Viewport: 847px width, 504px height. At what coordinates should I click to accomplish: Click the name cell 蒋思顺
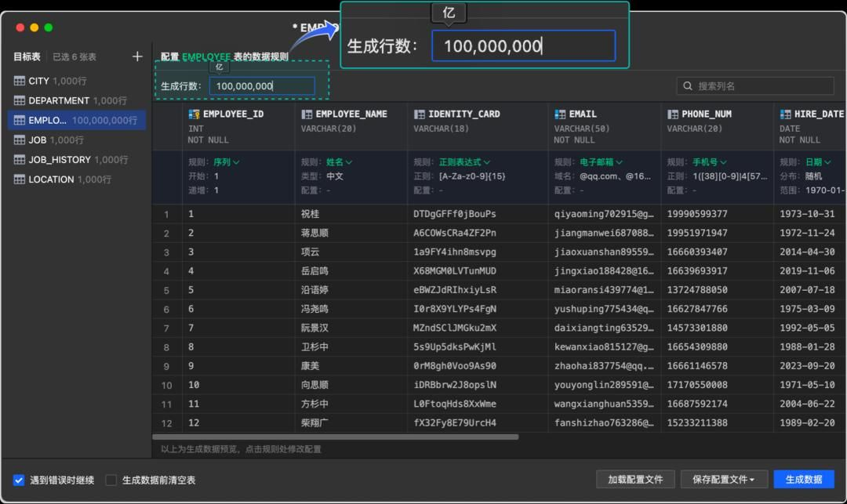pyautogui.click(x=314, y=233)
